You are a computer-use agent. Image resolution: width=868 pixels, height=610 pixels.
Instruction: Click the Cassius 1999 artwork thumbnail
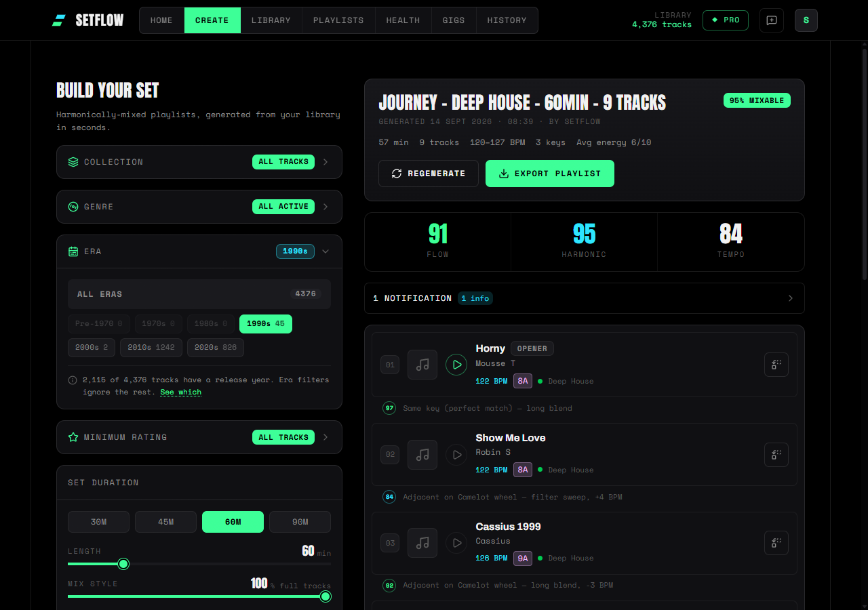[422, 543]
